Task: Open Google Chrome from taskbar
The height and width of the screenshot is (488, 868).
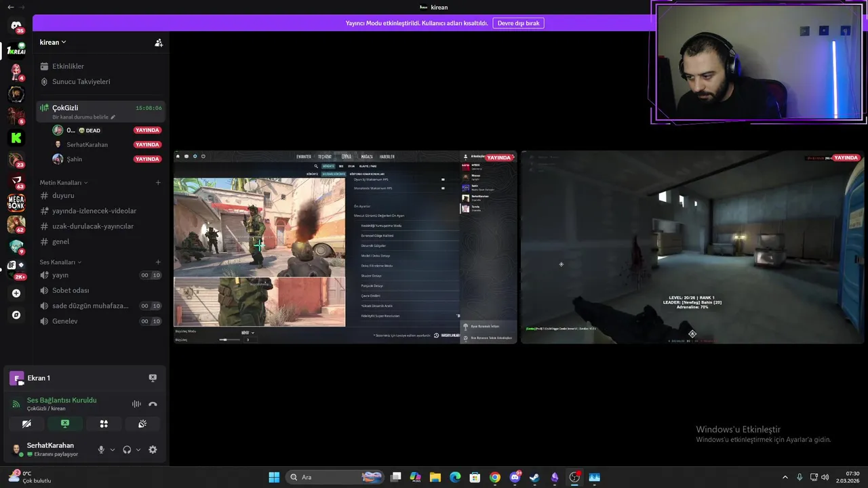Action: [495, 477]
